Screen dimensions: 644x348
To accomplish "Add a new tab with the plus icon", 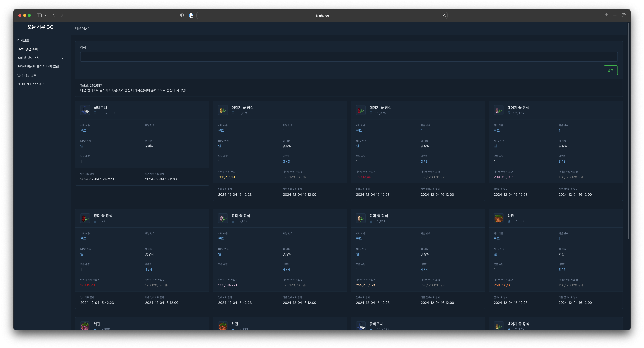I will pyautogui.click(x=615, y=15).
